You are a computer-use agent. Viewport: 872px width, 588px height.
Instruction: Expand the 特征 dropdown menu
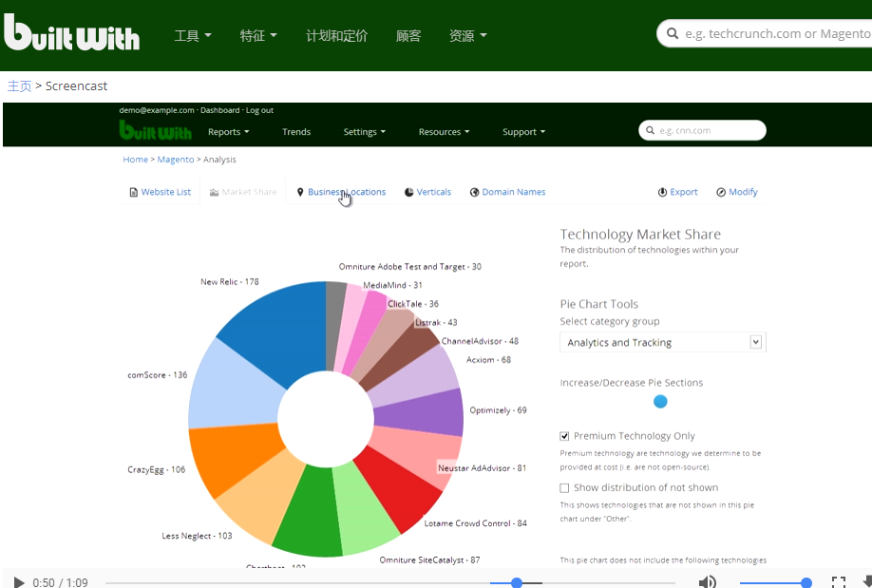coord(258,35)
